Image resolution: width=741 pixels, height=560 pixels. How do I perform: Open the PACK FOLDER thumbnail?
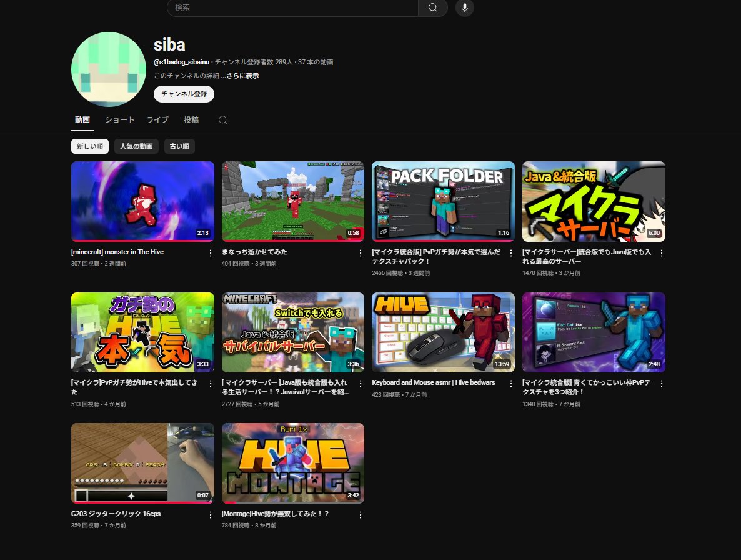coord(443,201)
